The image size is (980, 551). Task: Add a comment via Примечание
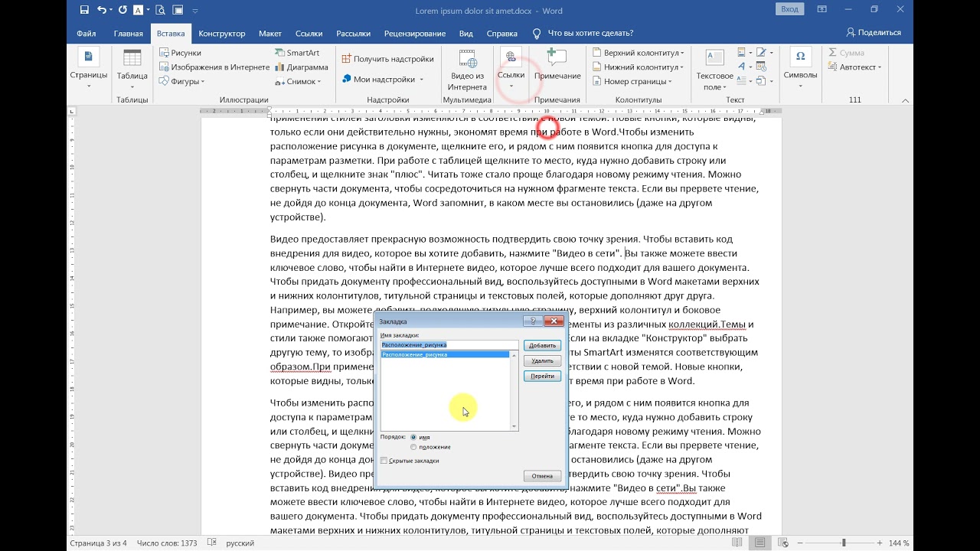point(557,66)
